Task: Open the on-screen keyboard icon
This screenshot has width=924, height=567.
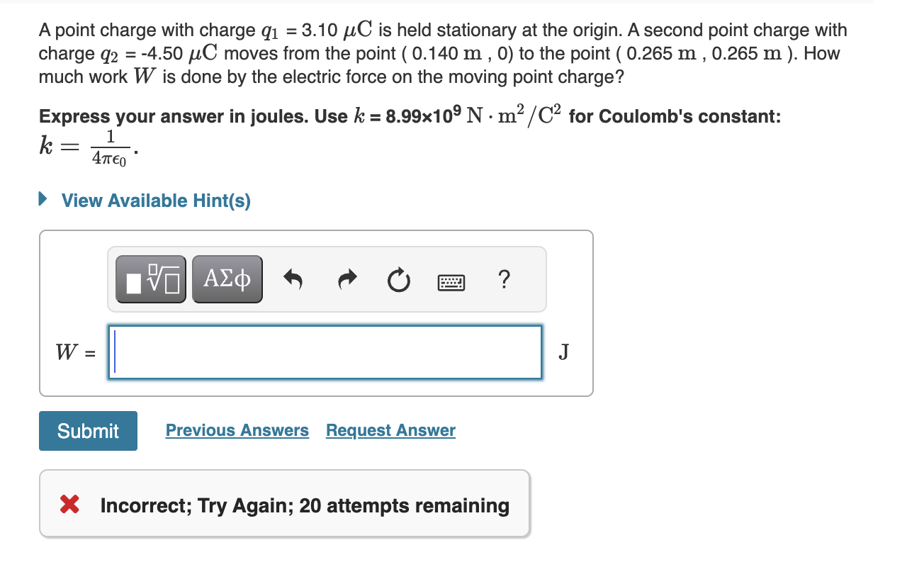Action: (451, 281)
